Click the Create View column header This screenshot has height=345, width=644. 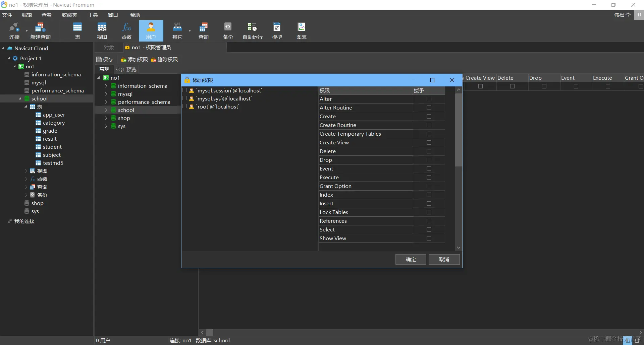pos(480,78)
